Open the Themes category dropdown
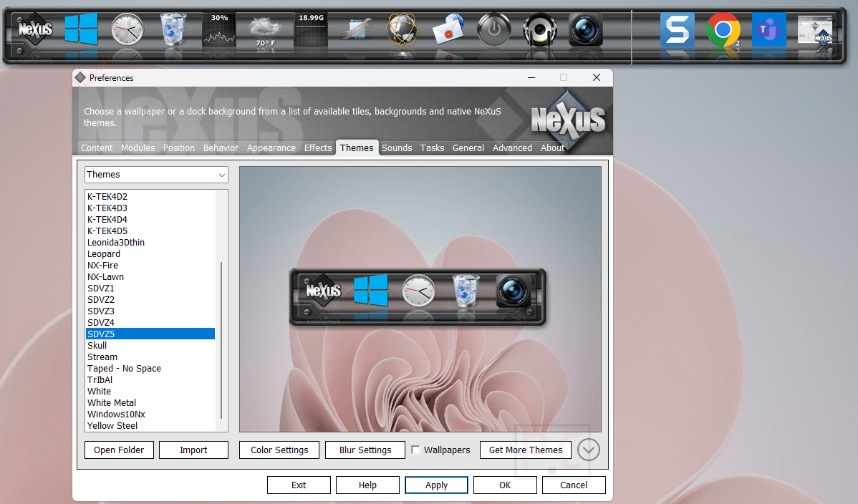The width and height of the screenshot is (858, 504). click(x=156, y=174)
